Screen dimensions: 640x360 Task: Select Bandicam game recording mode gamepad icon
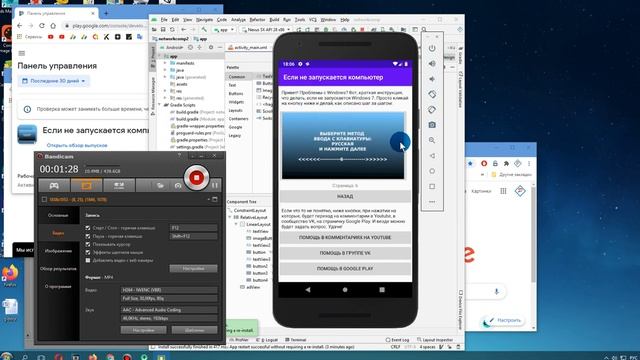click(x=54, y=185)
